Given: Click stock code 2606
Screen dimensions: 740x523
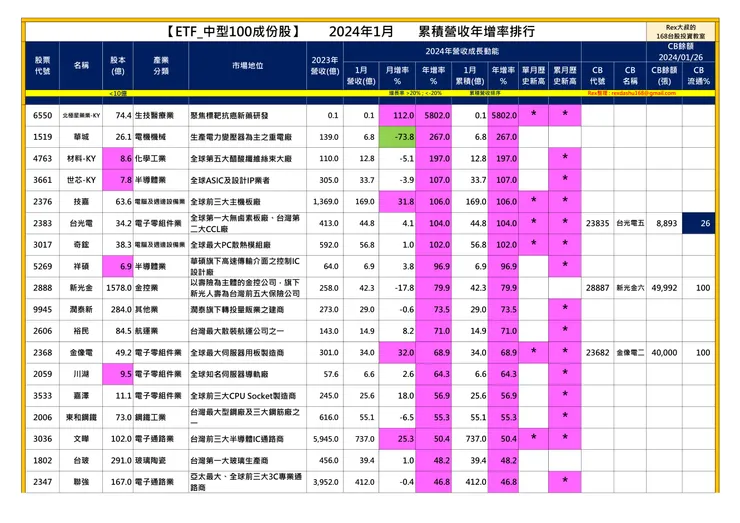Looking at the screenshot, I should (x=42, y=331).
